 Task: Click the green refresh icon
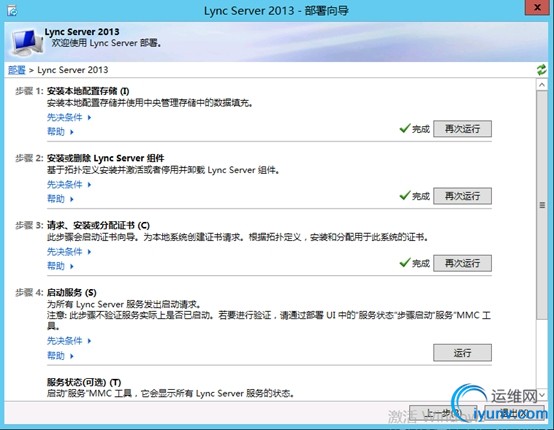click(541, 70)
